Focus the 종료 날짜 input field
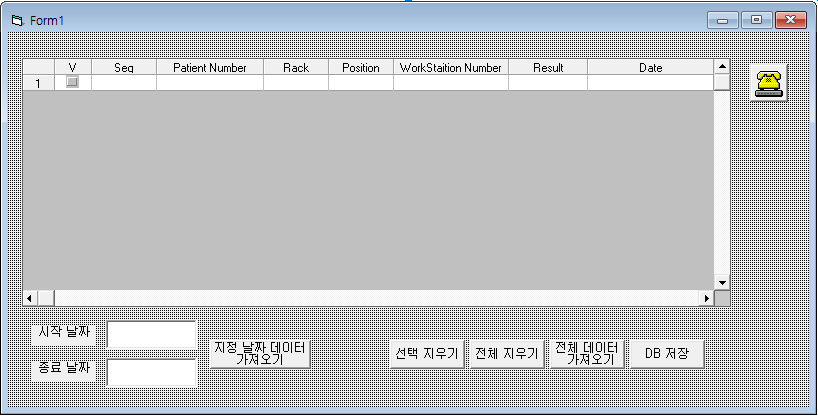This screenshot has height=416, width=818. click(x=151, y=372)
